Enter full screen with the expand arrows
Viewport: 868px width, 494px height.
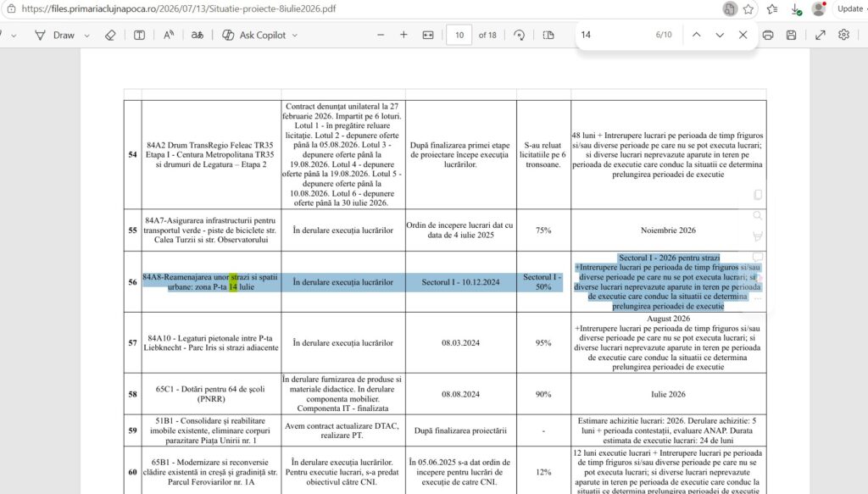pyautogui.click(x=821, y=35)
